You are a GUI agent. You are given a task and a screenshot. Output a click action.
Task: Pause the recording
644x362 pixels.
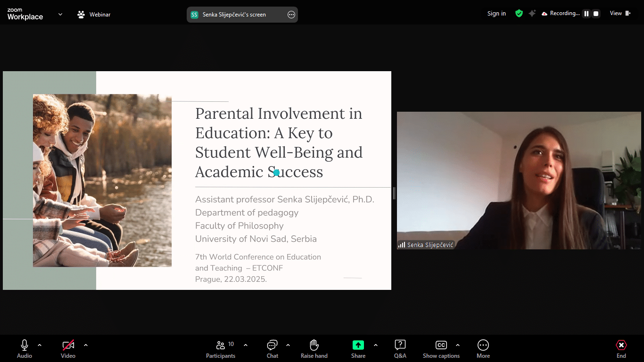coord(586,14)
